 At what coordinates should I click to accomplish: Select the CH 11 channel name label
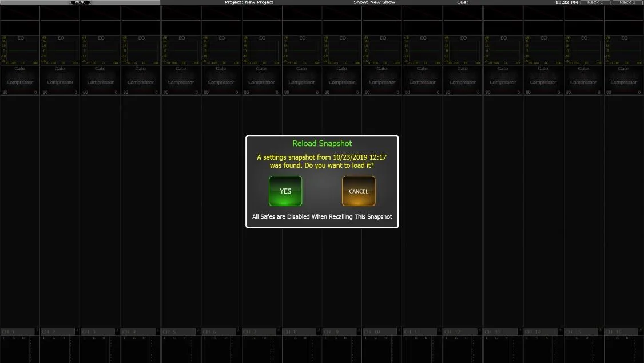[420, 332]
